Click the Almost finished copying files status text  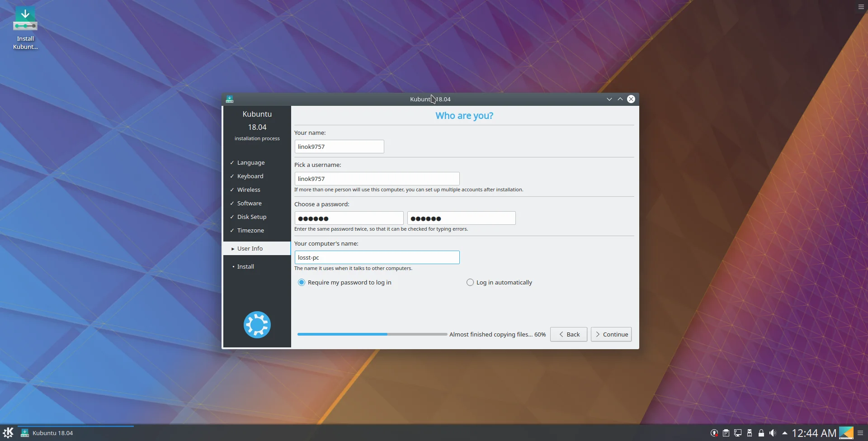click(x=498, y=334)
